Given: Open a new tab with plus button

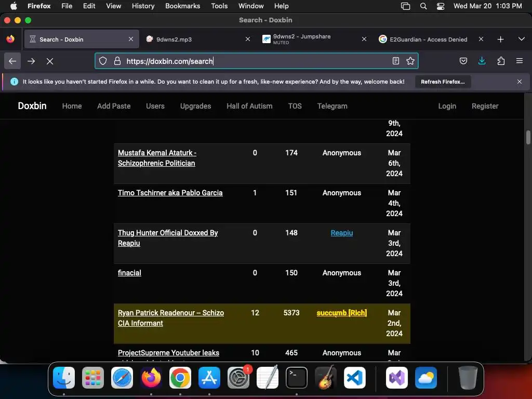Looking at the screenshot, I should [500, 39].
